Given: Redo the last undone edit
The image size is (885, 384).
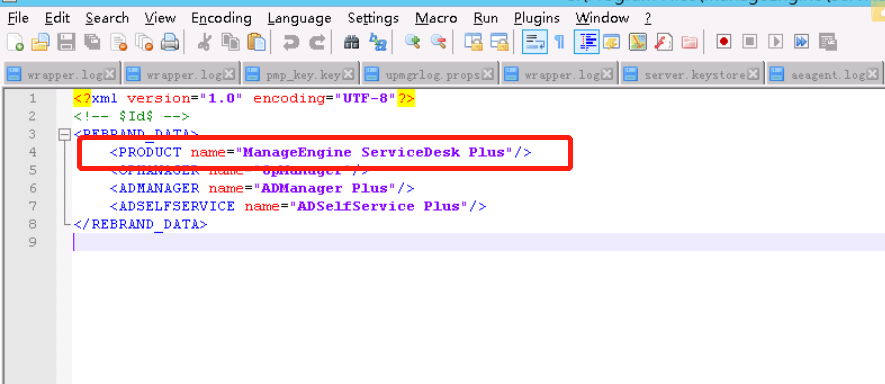Looking at the screenshot, I should click(x=317, y=42).
